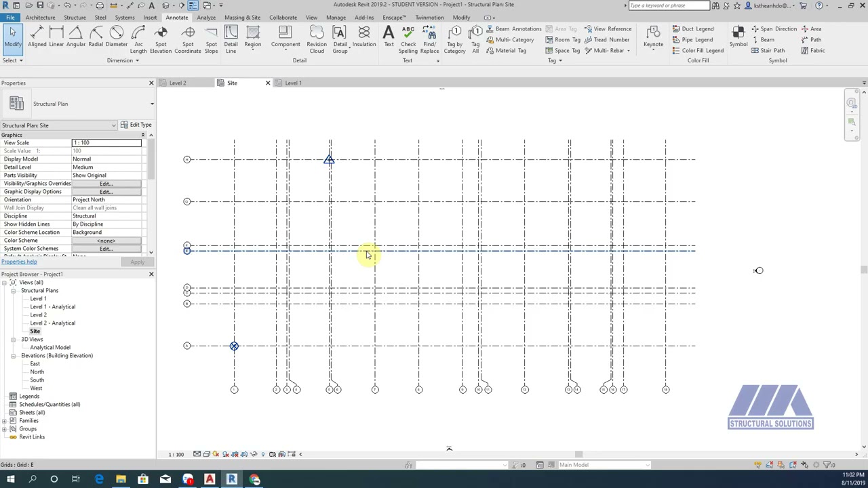Viewport: 868px width, 488px height.
Task: Click Edit for Visibility/Graphics Overrides
Action: (106, 184)
